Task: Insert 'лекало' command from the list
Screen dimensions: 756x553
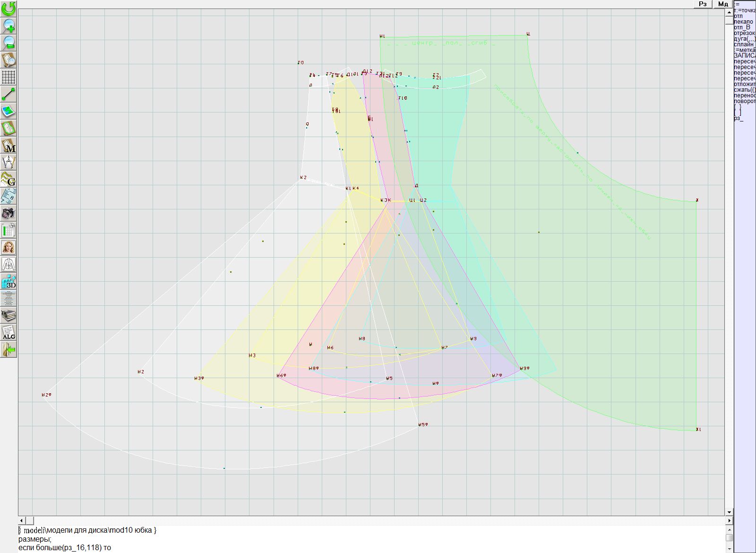Action: 743,22
